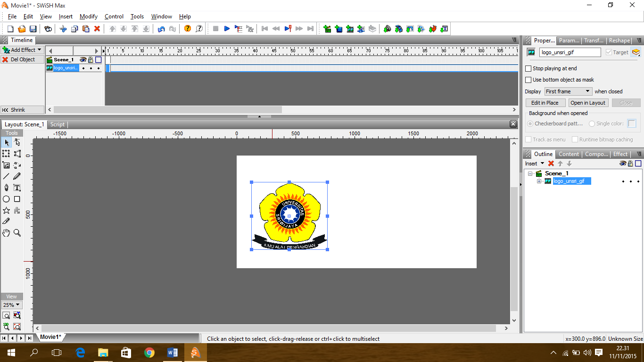Select the Star AutoShape tool
The width and height of the screenshot is (644, 362).
[7, 210]
